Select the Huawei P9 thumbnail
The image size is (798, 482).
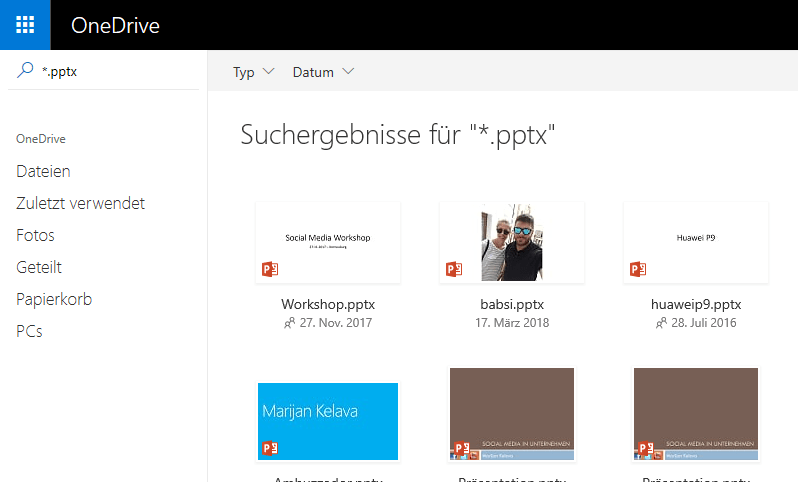696,242
